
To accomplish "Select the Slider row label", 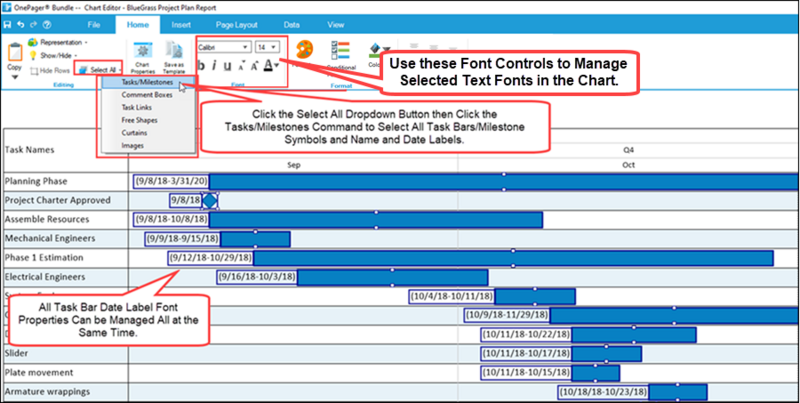I will (16, 353).
